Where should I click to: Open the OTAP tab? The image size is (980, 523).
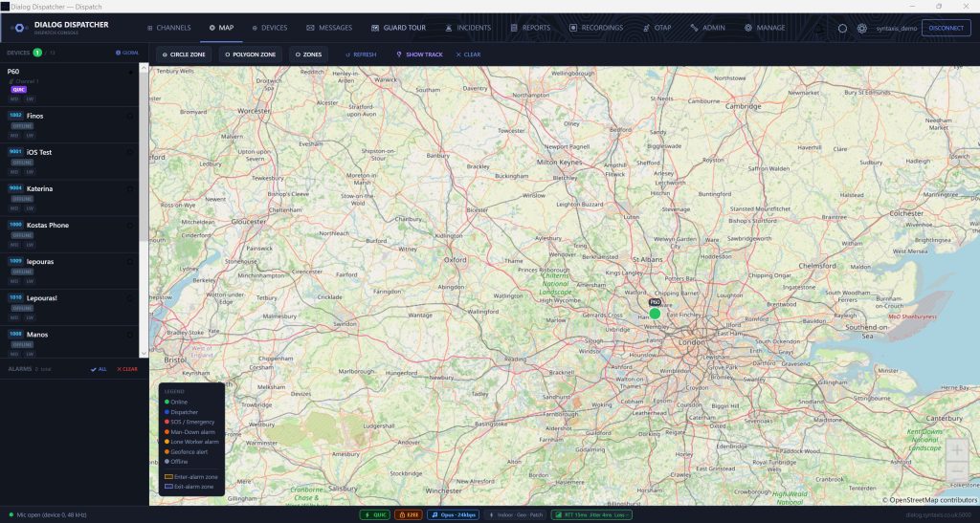pyautogui.click(x=657, y=28)
